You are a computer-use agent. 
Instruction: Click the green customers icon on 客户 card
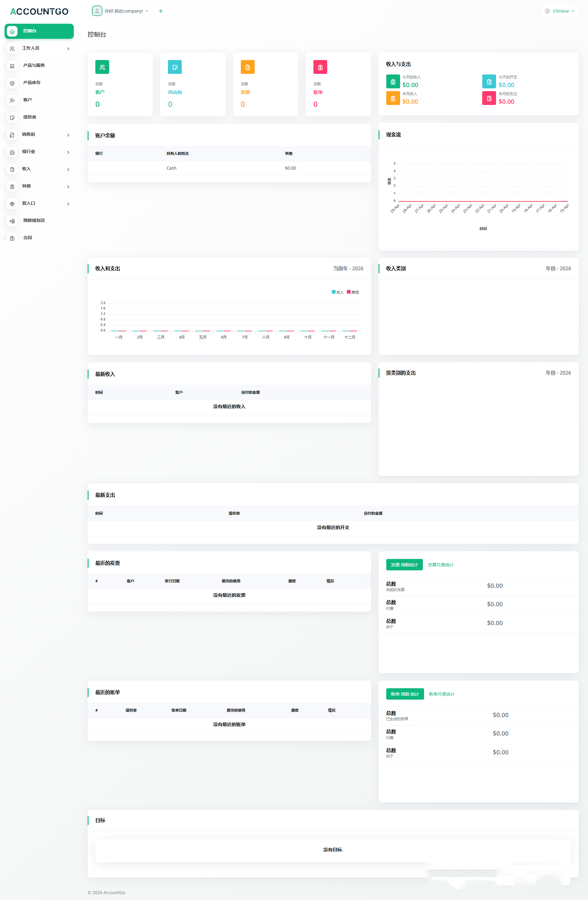click(102, 67)
